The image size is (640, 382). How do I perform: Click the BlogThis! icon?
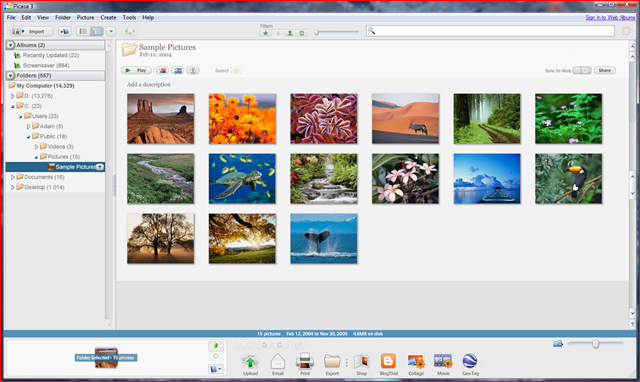coord(389,364)
